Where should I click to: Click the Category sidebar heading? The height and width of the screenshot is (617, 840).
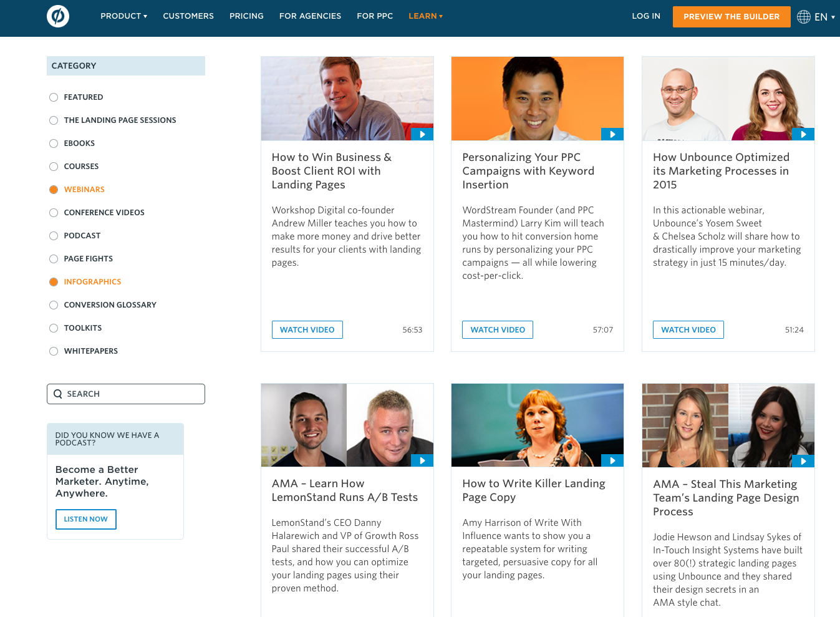pos(126,66)
